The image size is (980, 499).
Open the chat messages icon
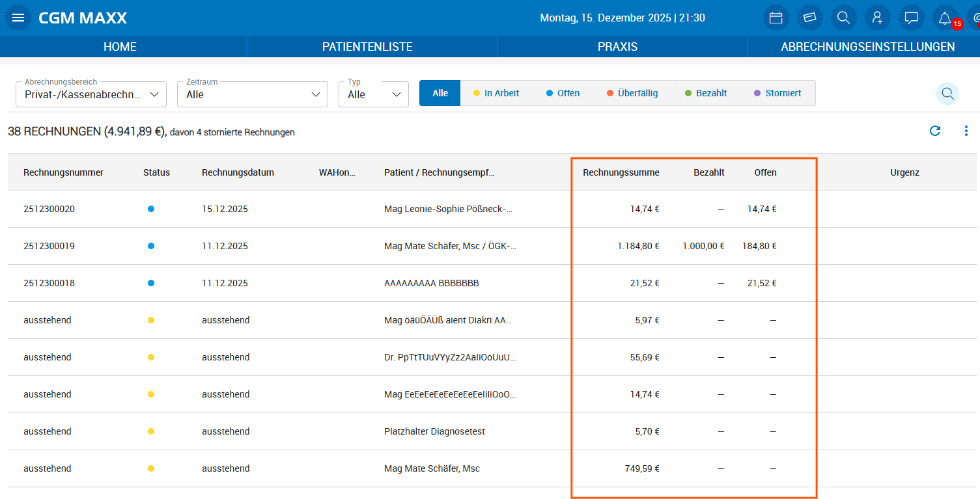click(912, 18)
